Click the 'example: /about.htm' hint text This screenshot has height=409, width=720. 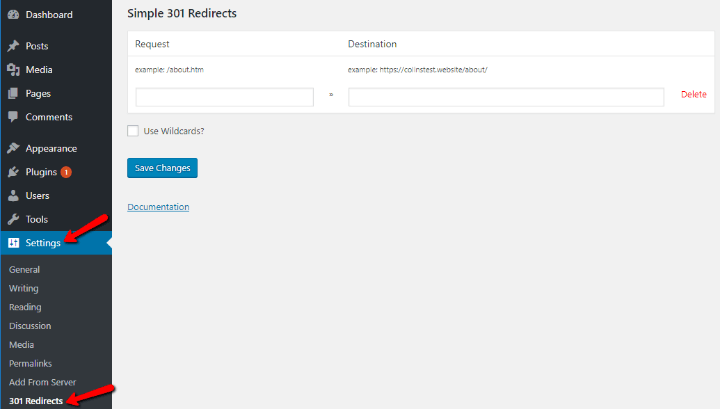(x=169, y=70)
